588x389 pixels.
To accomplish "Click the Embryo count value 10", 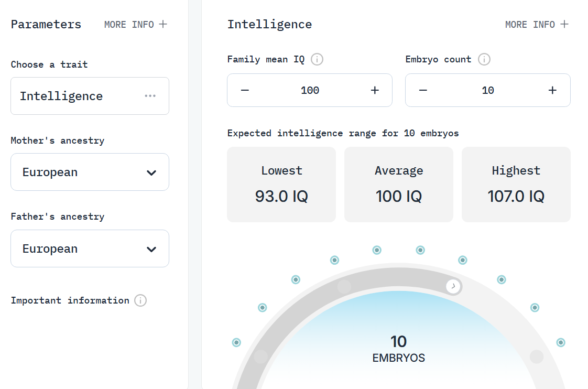I will pyautogui.click(x=488, y=90).
